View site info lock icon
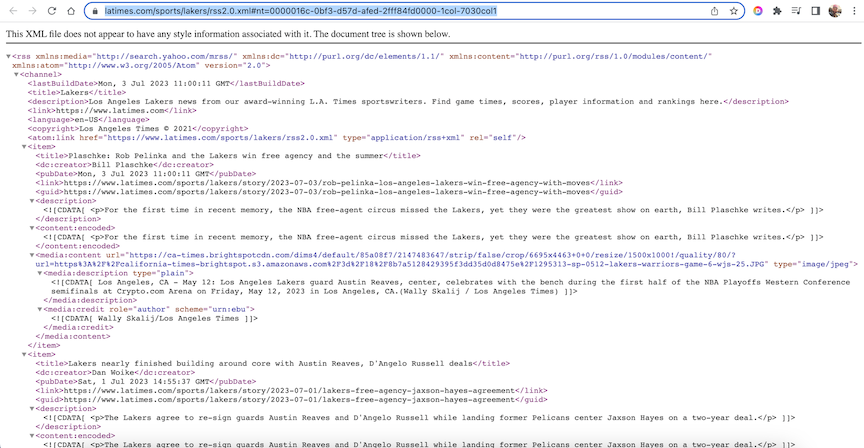Screen dimensions: 864x448 coord(95,11)
